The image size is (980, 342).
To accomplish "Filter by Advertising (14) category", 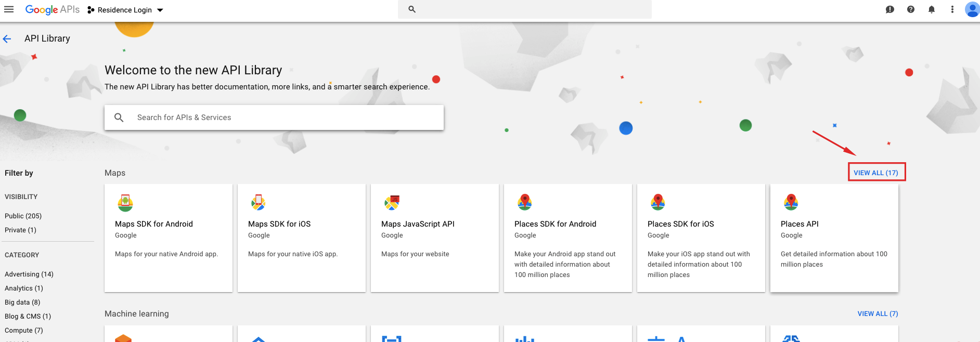I will click(x=29, y=274).
